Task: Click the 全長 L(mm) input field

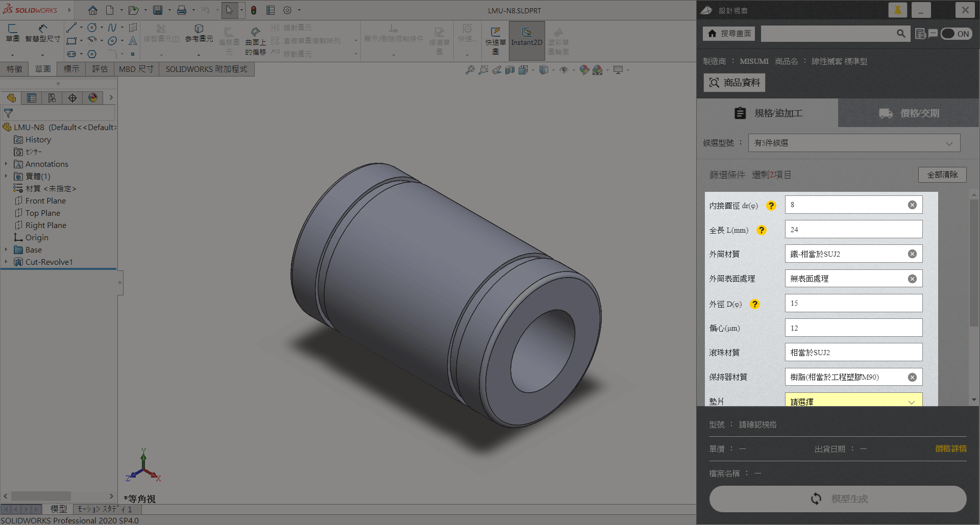Action: (x=853, y=230)
